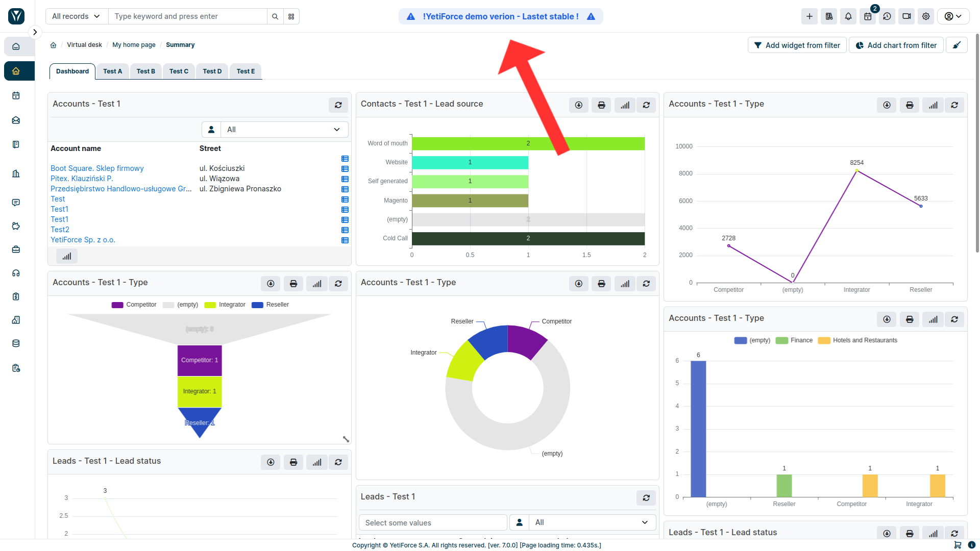The height and width of the screenshot is (551, 980).
Task: Switch to the Test A tab
Action: (x=113, y=71)
